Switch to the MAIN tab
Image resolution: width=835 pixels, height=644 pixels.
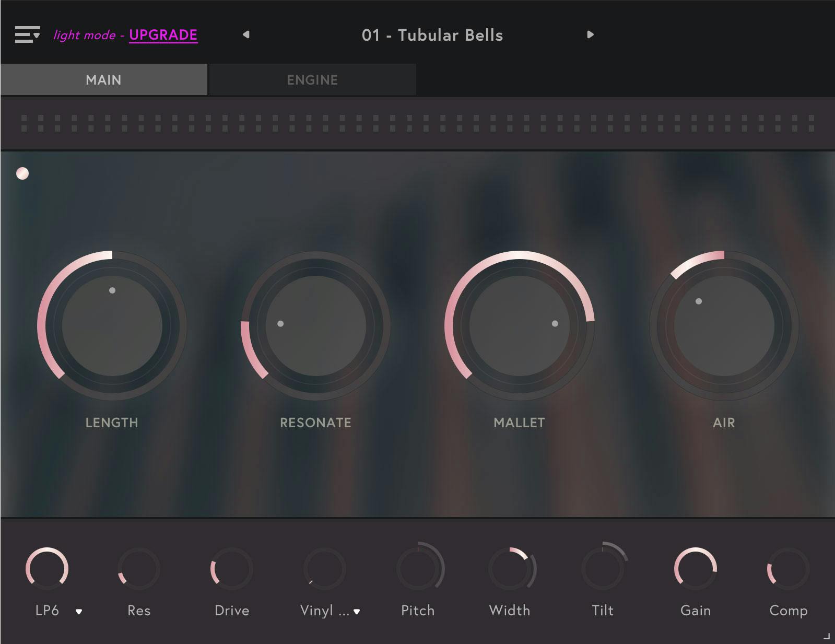pos(104,80)
